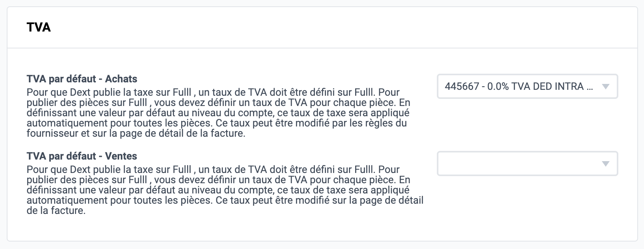Click the Ventes description paragraph

pyautogui.click(x=225, y=190)
